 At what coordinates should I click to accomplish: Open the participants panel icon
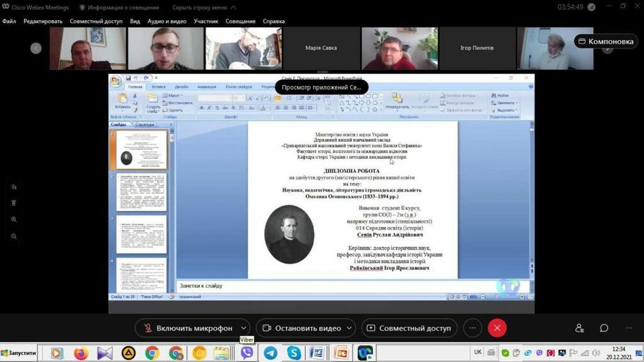pyautogui.click(x=579, y=328)
